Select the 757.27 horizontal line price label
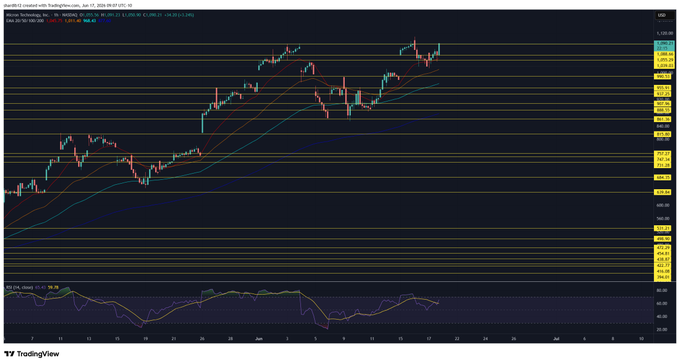Viewport: 680px width, 364px height. tap(663, 154)
